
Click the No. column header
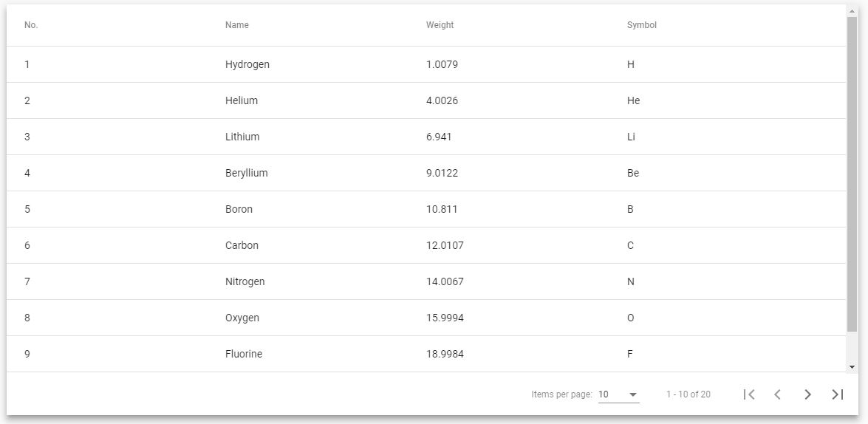pyautogui.click(x=31, y=25)
